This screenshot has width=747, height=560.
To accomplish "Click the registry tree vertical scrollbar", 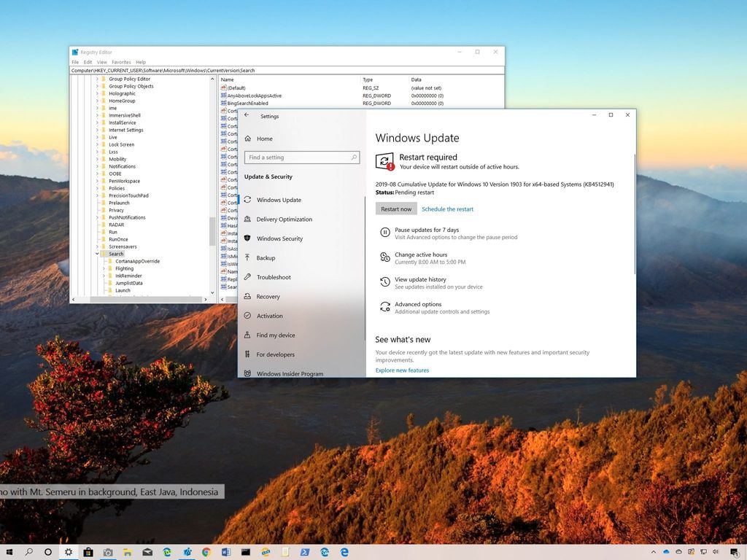I will (x=212, y=230).
